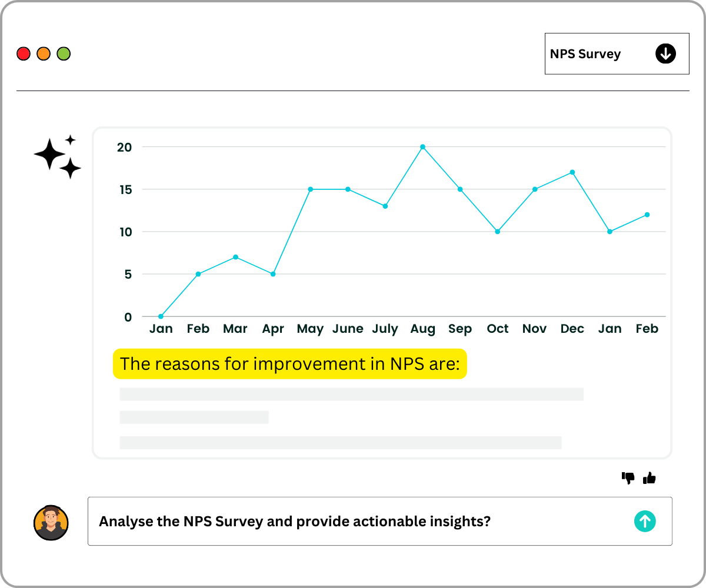Select the Aug peak data point
The image size is (706, 588).
pyautogui.click(x=422, y=147)
